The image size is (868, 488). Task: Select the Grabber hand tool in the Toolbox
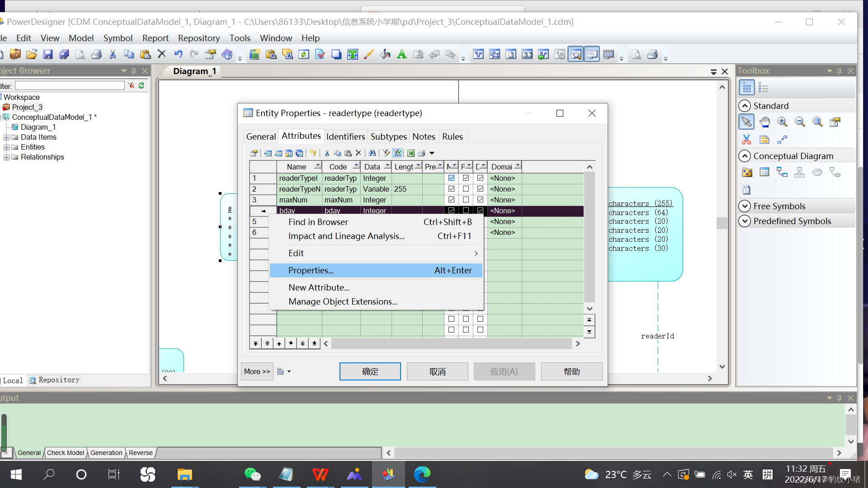(x=764, y=122)
